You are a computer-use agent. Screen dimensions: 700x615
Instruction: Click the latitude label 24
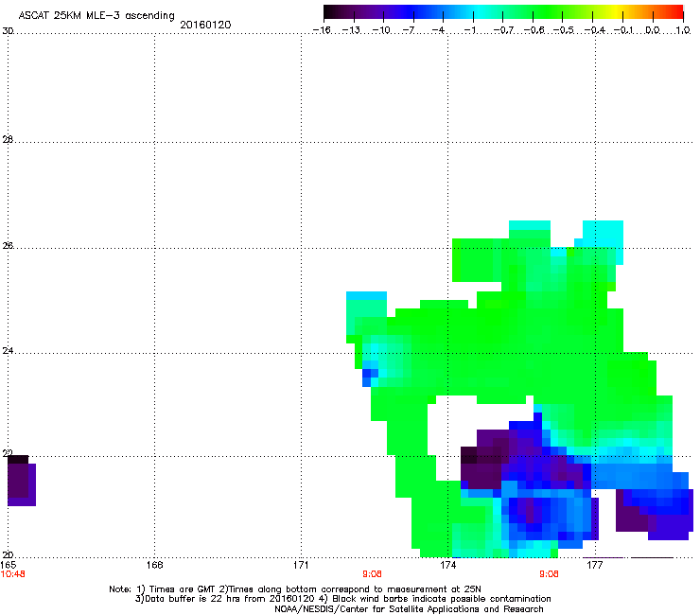tap(8, 351)
